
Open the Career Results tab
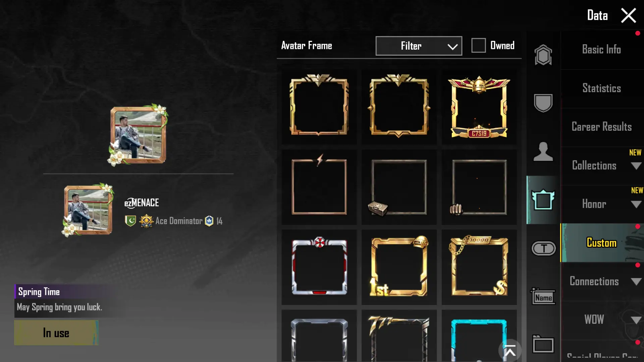(602, 127)
